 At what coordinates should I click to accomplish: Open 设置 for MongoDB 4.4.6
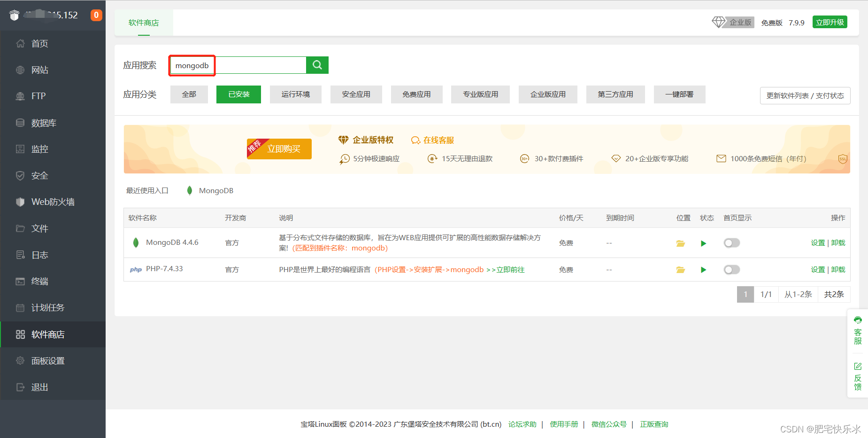tap(818, 243)
